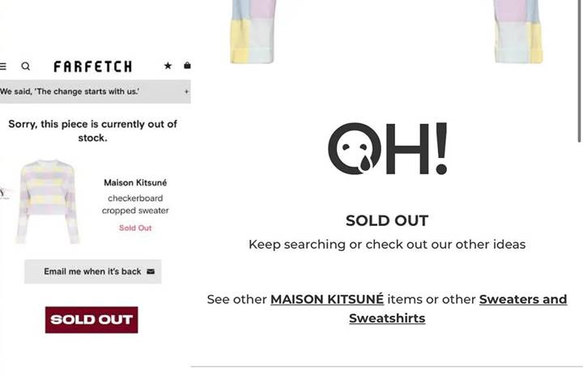The height and width of the screenshot is (392, 583).
Task: Click the red SOLD OUT badge
Action: click(91, 320)
